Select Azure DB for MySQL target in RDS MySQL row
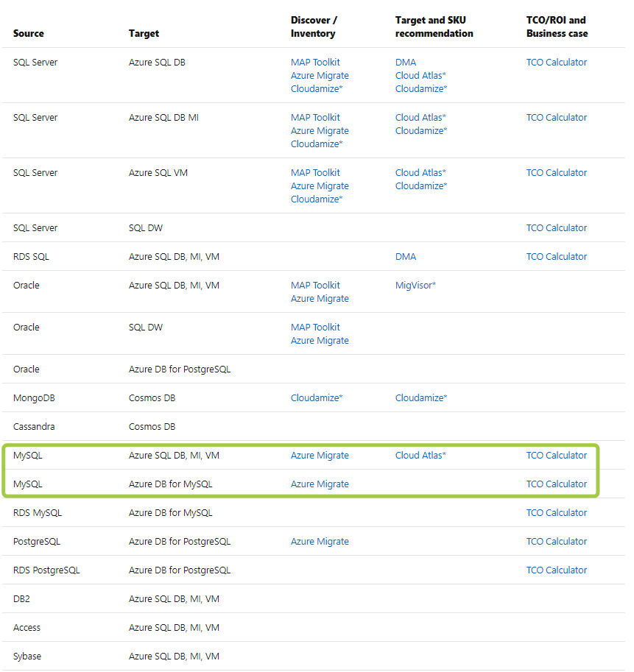Viewport: 634px width, 672px height. point(170,513)
